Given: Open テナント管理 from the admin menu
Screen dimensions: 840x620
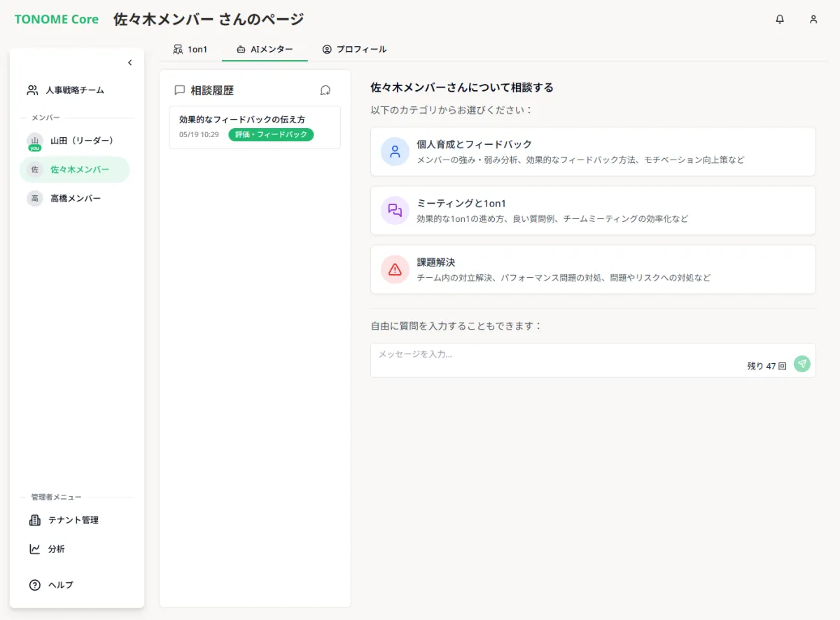Looking at the screenshot, I should pos(73,520).
